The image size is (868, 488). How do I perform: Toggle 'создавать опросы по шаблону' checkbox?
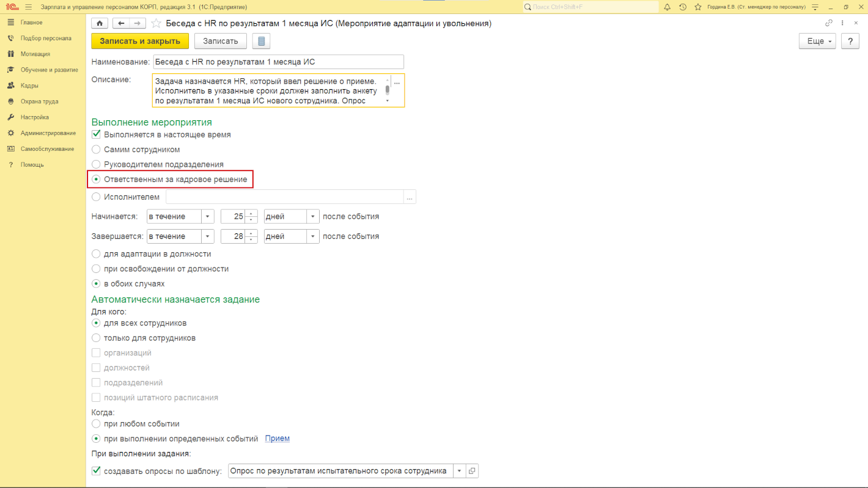click(96, 471)
